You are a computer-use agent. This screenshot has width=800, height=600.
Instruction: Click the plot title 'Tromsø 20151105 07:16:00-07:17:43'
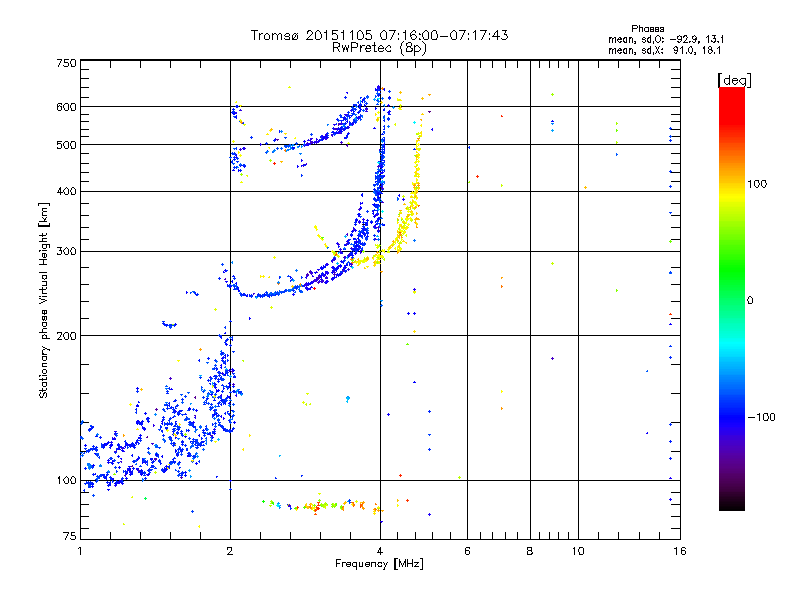(379, 35)
